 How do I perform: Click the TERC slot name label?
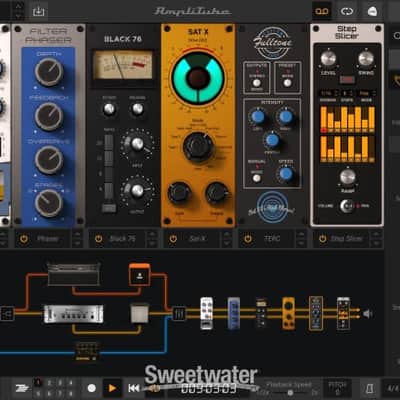click(272, 239)
